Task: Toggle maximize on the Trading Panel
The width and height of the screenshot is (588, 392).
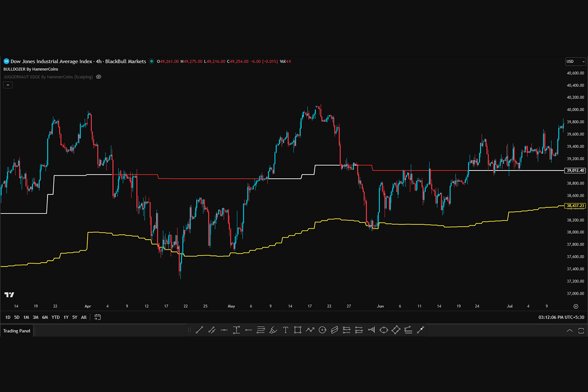Action: [x=581, y=331]
